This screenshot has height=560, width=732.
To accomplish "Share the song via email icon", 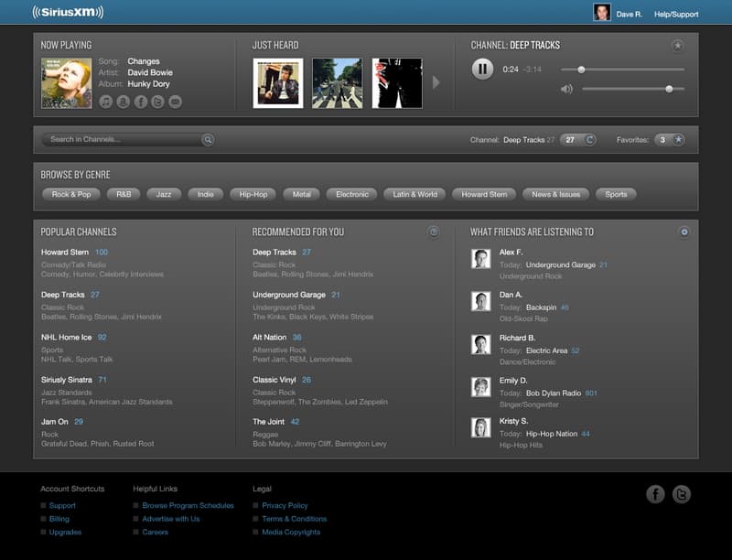I will 176,102.
